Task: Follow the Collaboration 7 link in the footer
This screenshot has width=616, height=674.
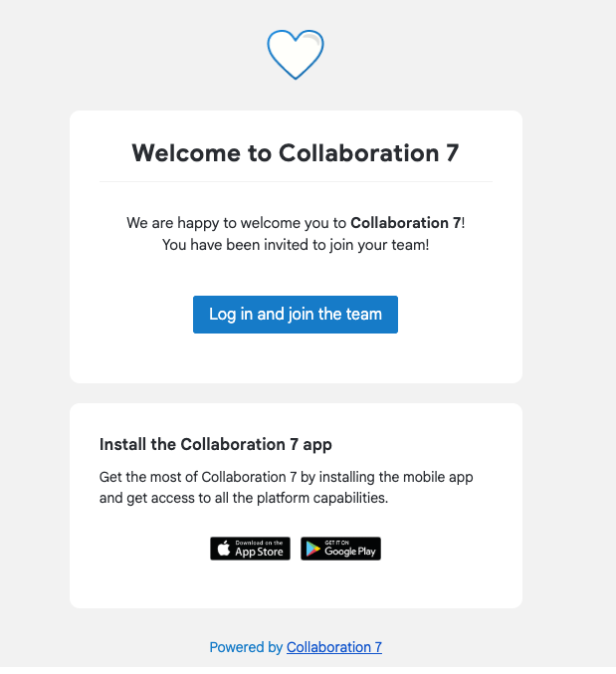Action: [334, 647]
